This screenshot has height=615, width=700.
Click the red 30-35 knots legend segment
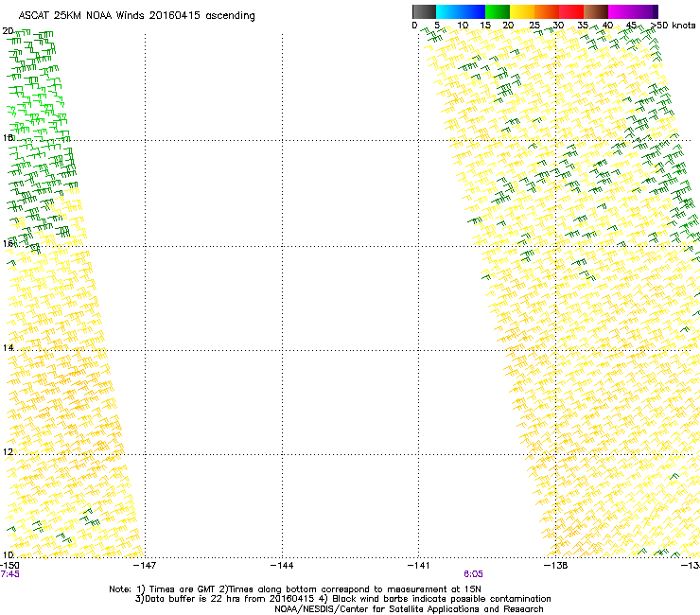click(x=571, y=11)
